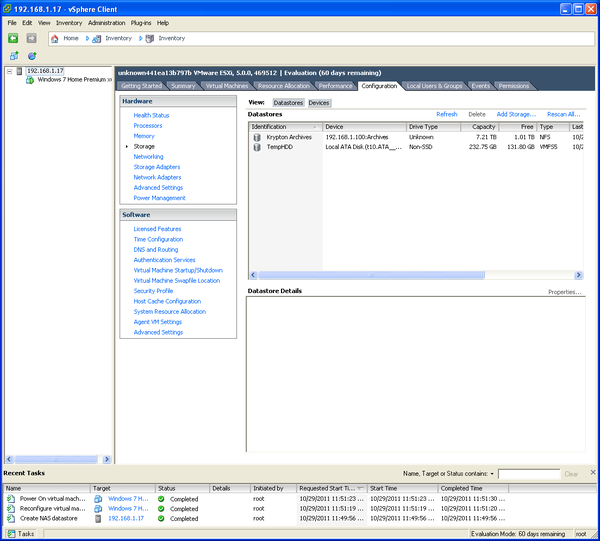Collapse the 192.168.1.17 host tree node
600x541 pixels.
coord(10,71)
